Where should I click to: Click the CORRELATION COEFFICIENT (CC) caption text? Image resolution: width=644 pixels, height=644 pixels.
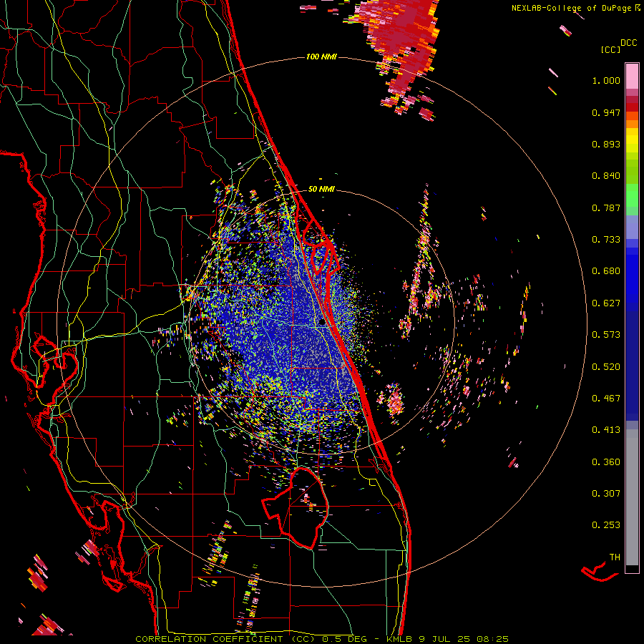225,639
